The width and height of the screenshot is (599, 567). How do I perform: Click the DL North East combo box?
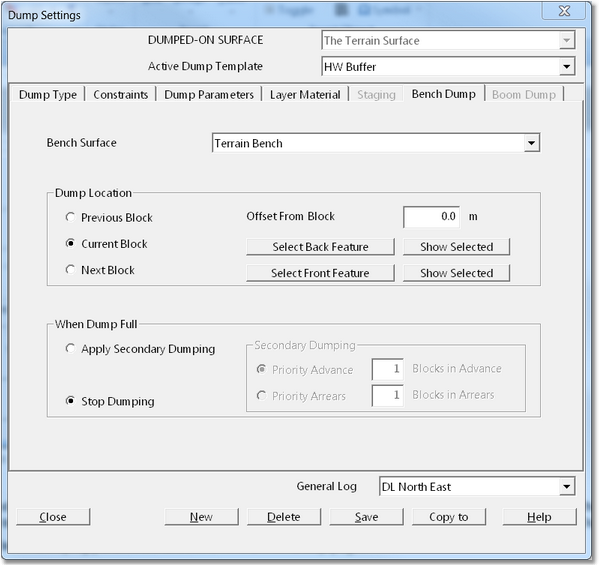[477, 486]
